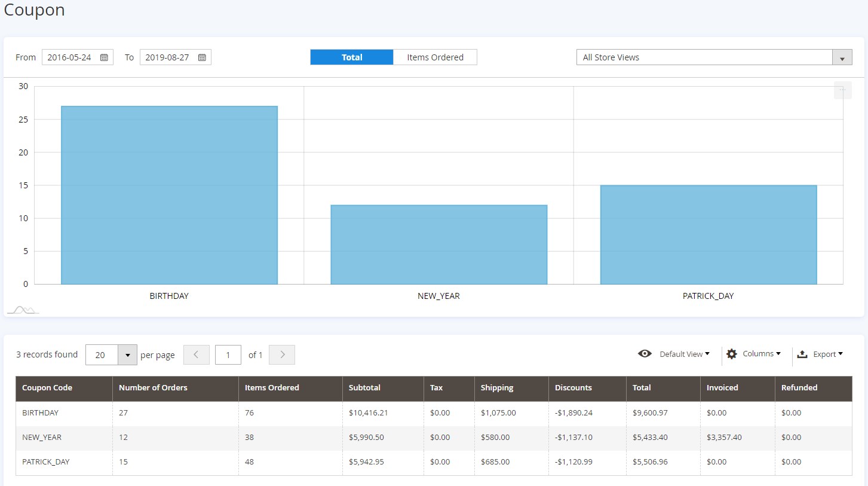Open the Export options
Image resolution: width=868 pixels, height=486 pixels.
pyautogui.click(x=827, y=354)
